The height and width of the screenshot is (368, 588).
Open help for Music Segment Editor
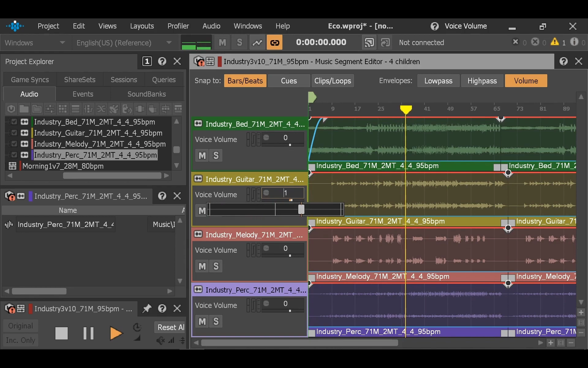click(563, 61)
